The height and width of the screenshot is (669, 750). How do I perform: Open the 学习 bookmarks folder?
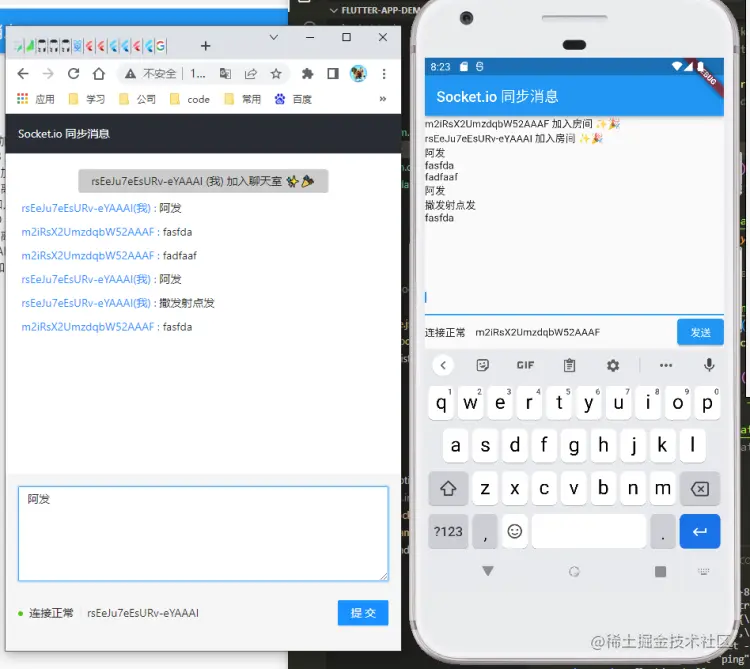87,99
